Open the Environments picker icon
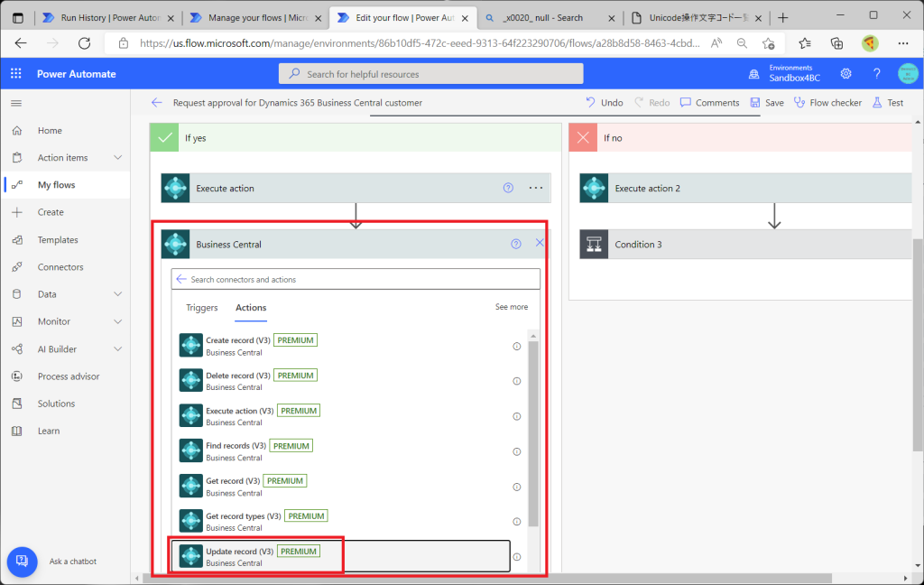 pyautogui.click(x=753, y=74)
